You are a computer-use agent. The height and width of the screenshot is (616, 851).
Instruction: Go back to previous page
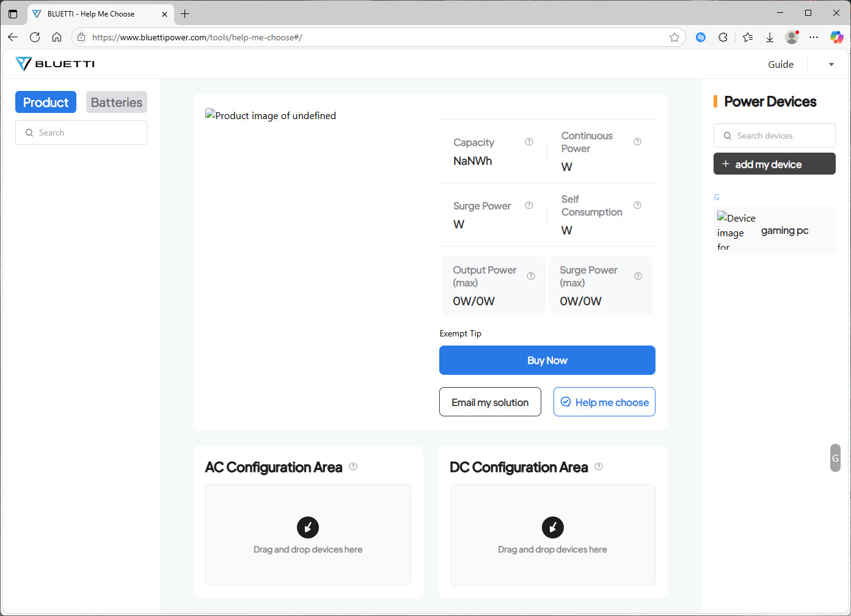[x=13, y=37]
